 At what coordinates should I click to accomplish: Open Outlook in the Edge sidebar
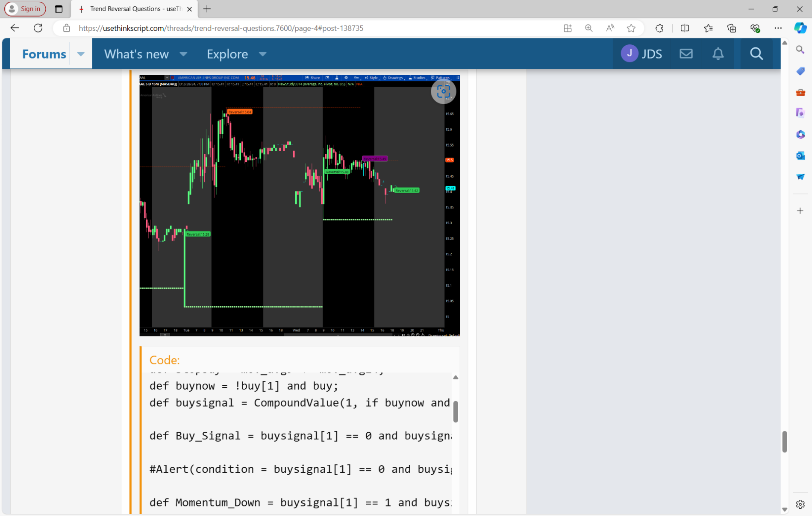[x=800, y=156]
